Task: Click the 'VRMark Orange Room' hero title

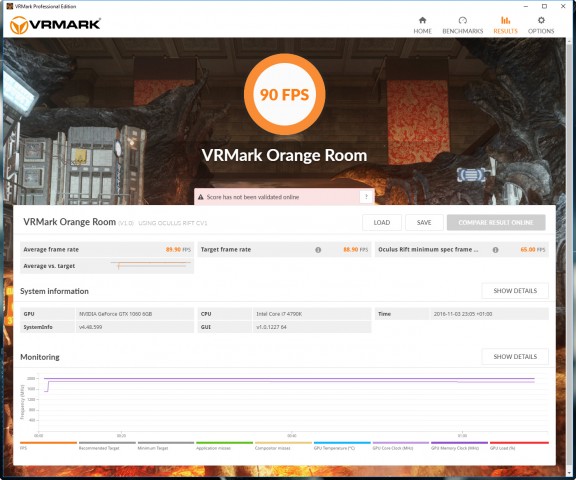Action: click(284, 155)
